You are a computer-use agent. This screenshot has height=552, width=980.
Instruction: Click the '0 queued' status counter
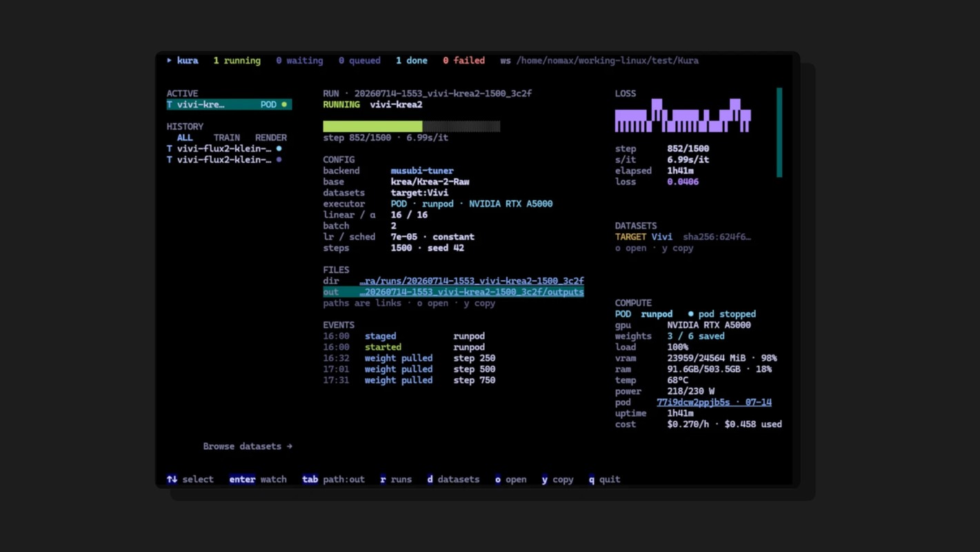click(x=359, y=61)
